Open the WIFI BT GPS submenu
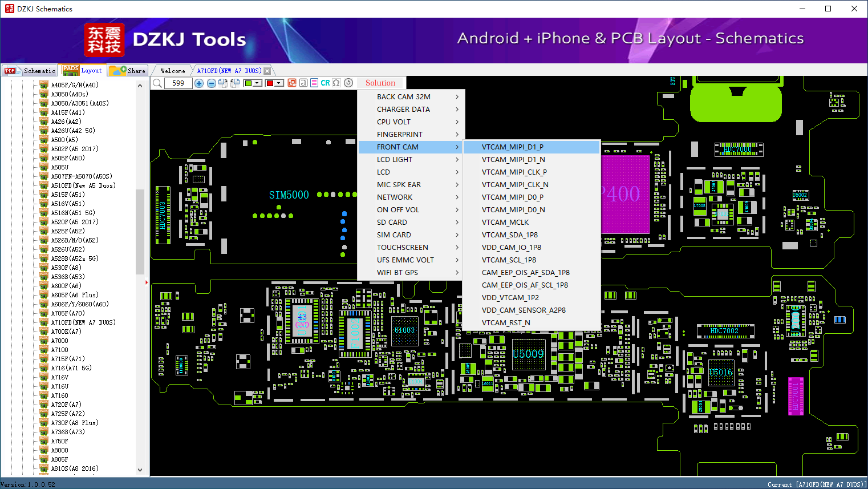 coord(411,273)
